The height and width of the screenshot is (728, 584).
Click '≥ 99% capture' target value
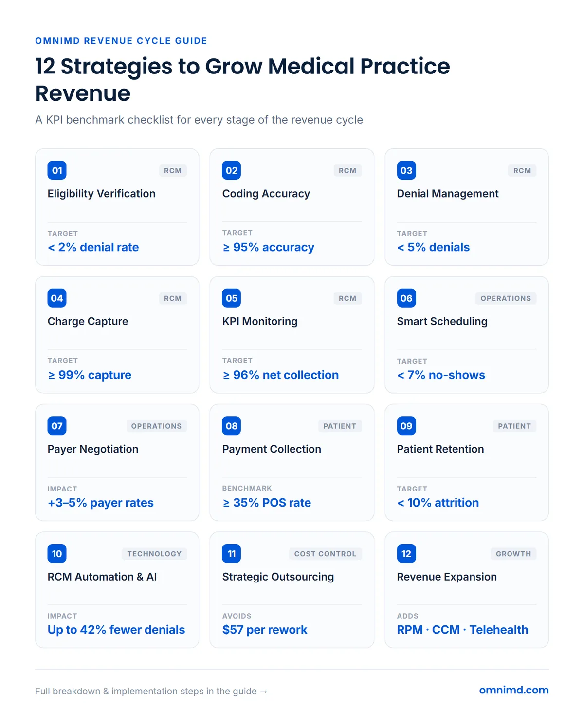click(x=90, y=375)
